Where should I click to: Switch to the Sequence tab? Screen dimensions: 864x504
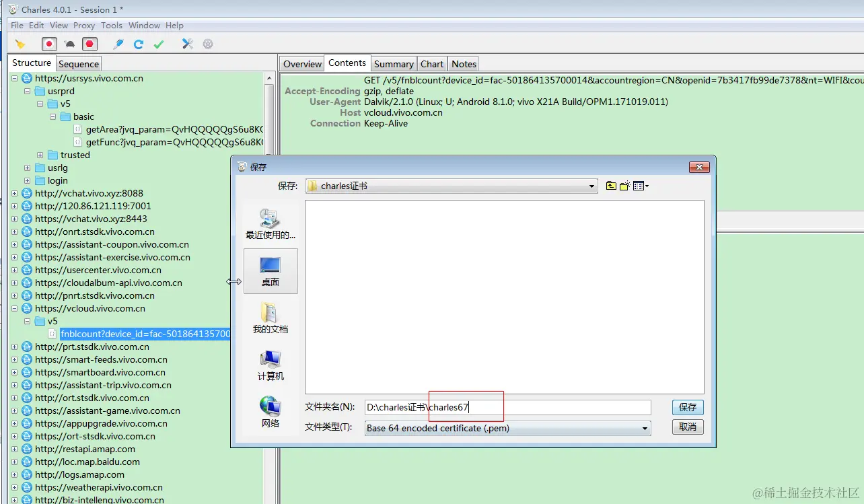[79, 64]
